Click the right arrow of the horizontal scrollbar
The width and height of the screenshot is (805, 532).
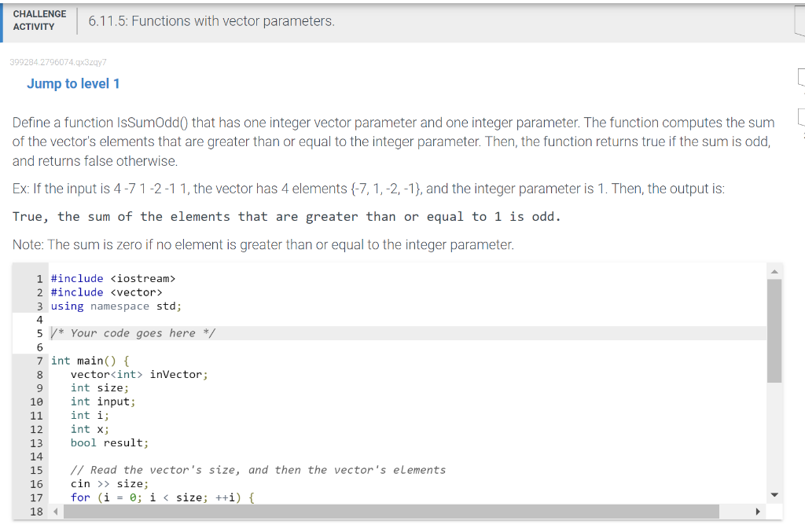coord(758,511)
